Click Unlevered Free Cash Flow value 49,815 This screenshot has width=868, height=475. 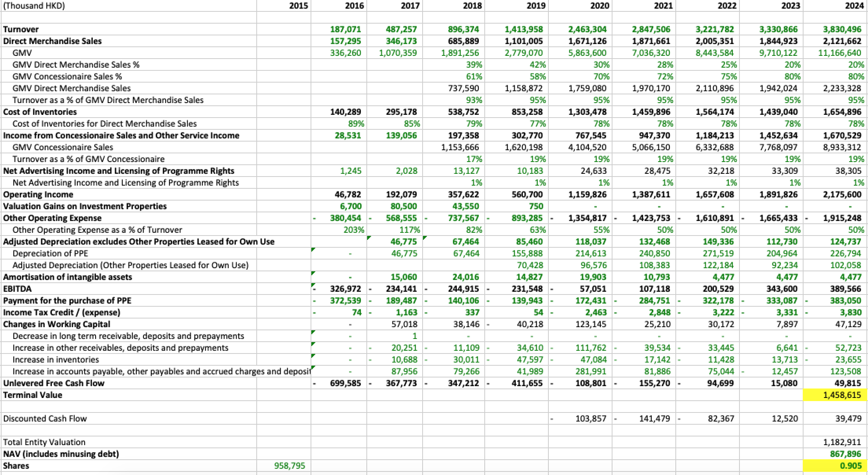tap(848, 383)
